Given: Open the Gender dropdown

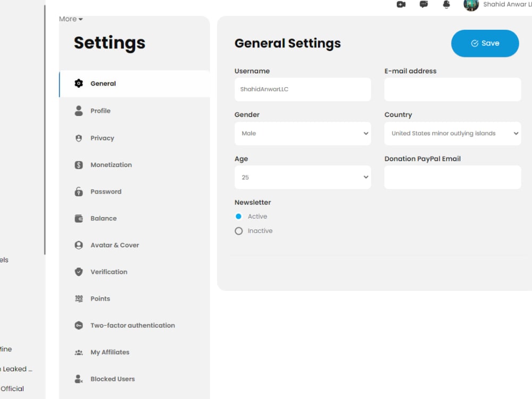Looking at the screenshot, I should [x=303, y=134].
